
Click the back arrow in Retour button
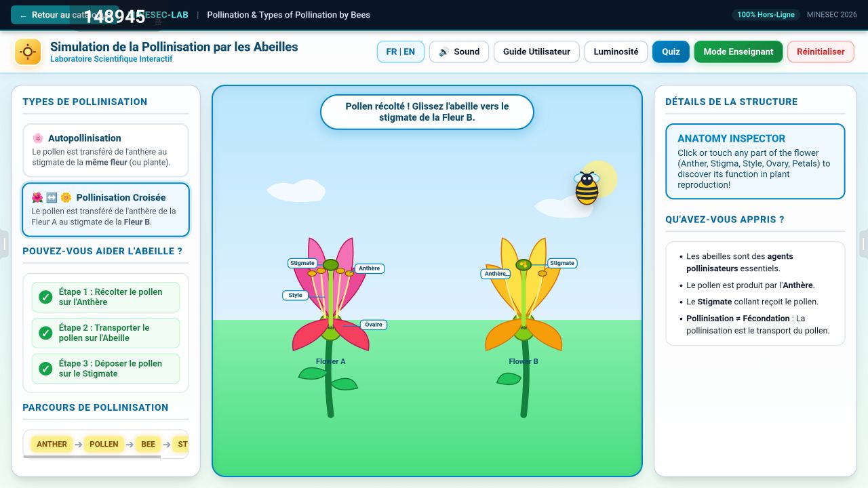(23, 16)
